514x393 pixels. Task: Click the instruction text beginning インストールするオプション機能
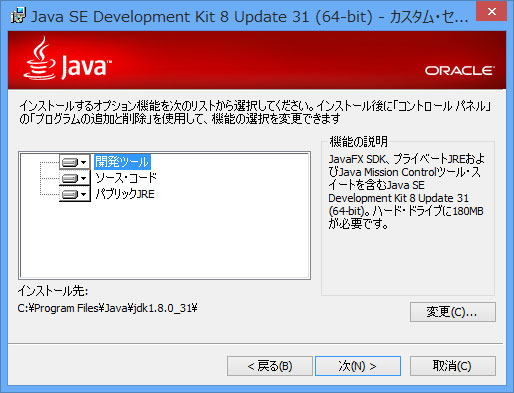(x=255, y=112)
